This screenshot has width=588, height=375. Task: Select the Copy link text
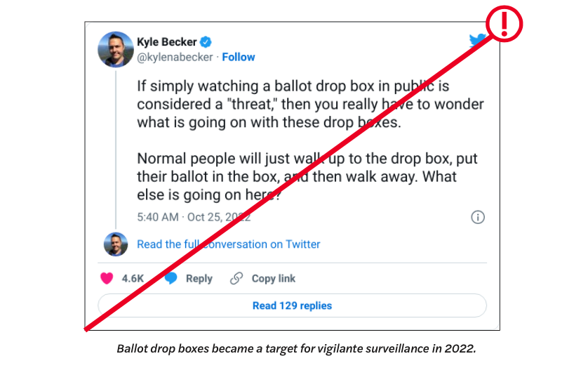pyautogui.click(x=274, y=278)
